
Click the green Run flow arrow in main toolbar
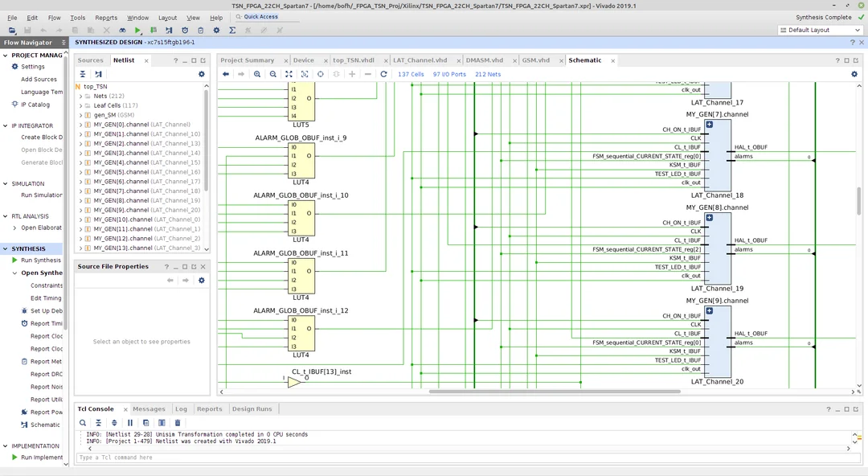(x=138, y=30)
